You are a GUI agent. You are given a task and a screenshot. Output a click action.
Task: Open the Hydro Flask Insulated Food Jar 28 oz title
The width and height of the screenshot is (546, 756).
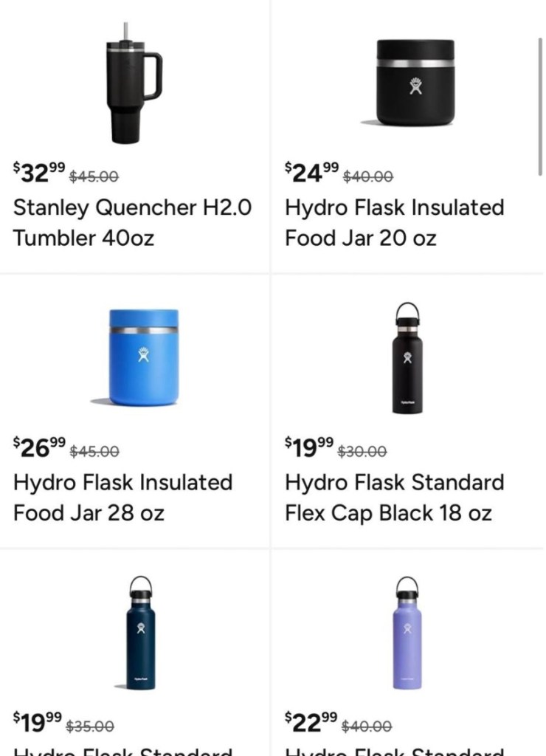tap(122, 497)
